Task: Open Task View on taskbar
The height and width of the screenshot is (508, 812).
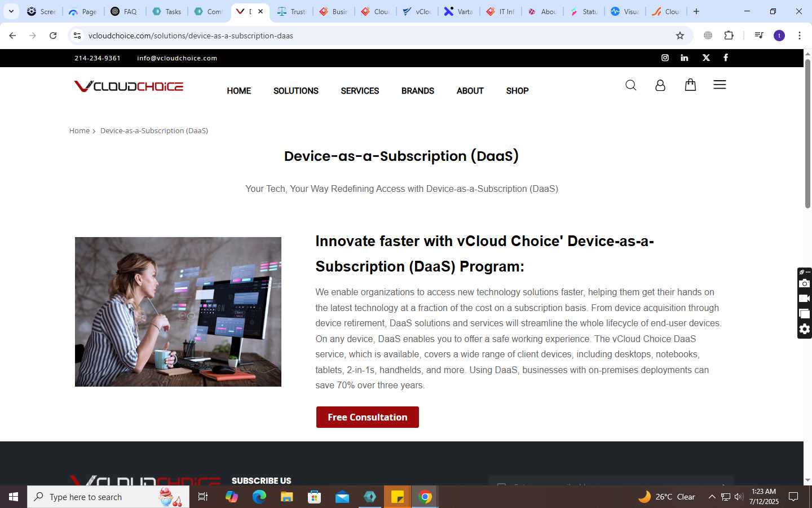Action: [x=203, y=497]
